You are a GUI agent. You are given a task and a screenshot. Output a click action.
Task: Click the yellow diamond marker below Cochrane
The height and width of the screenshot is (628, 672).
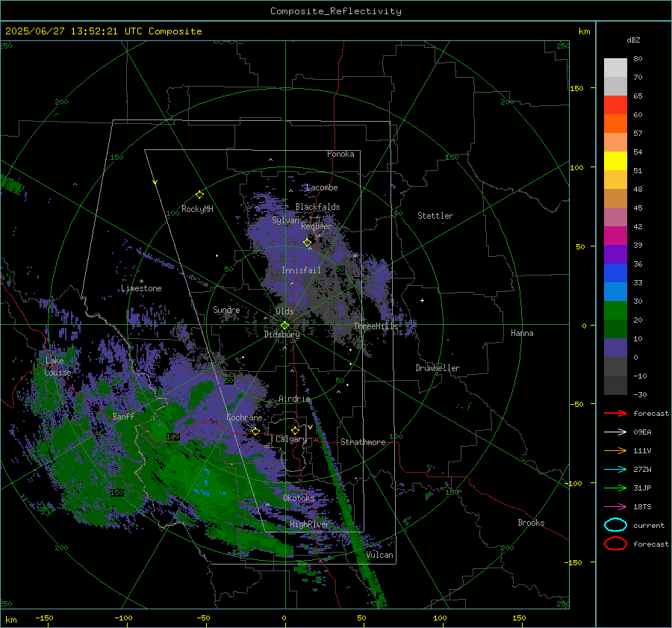256,431
